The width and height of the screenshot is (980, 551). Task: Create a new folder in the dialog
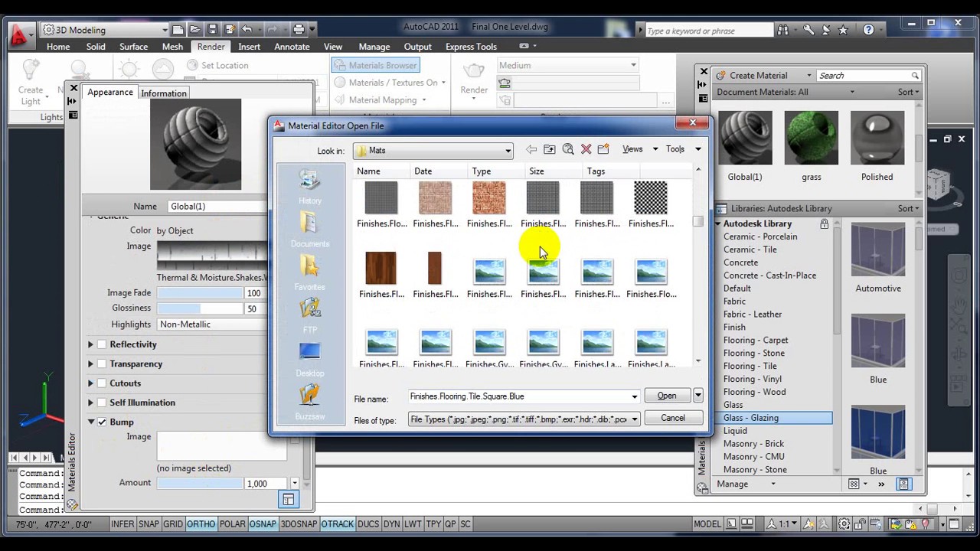click(603, 149)
